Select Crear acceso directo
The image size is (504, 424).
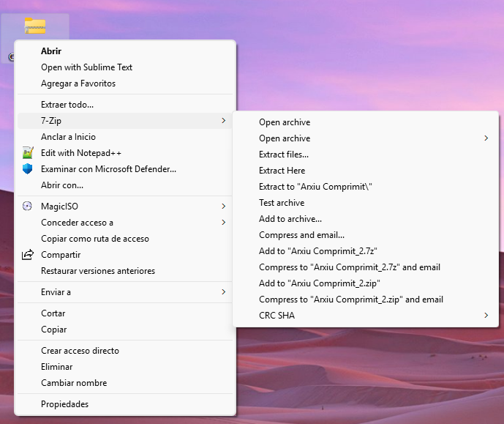click(x=124, y=350)
